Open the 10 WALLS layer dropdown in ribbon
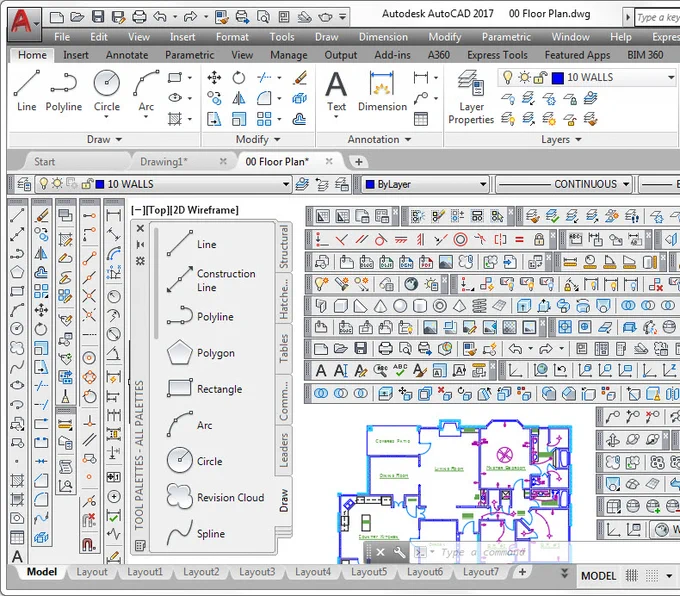Image resolution: width=680 pixels, height=596 pixels. pyautogui.click(x=670, y=77)
